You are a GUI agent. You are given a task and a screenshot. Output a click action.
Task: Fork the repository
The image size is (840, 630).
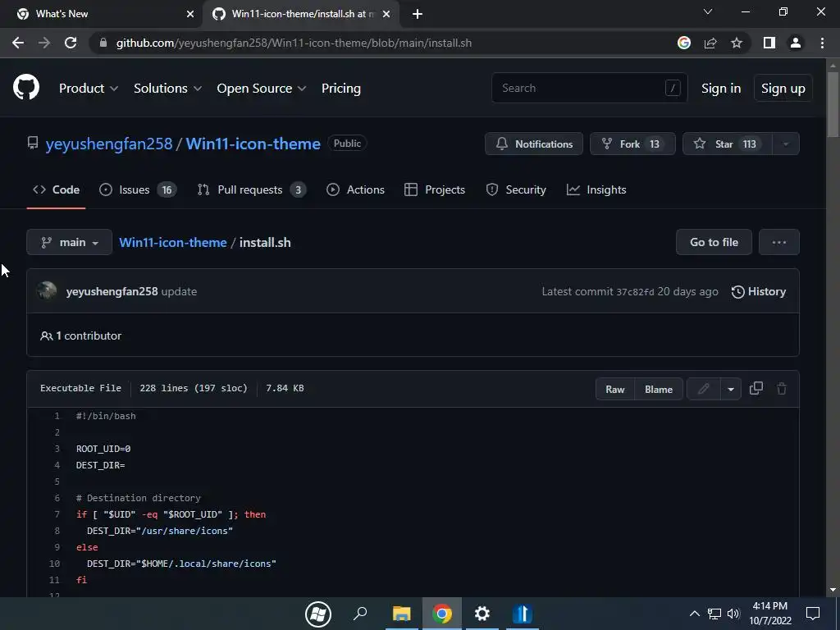coord(632,144)
